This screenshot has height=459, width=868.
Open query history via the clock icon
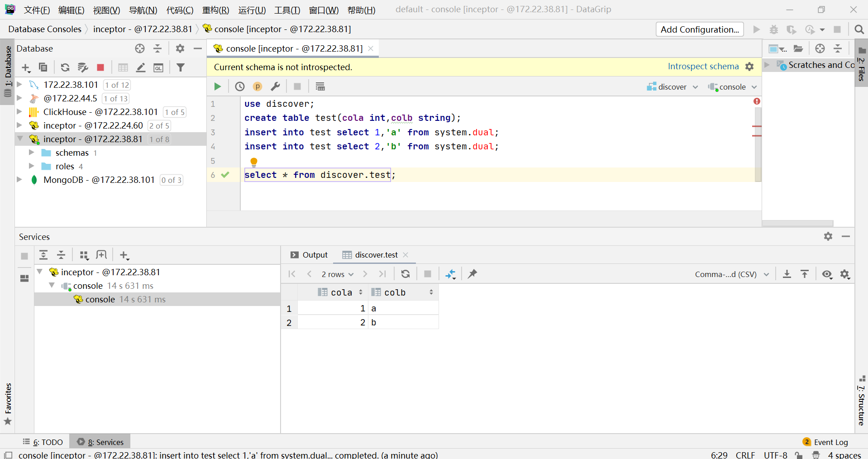[x=239, y=86]
